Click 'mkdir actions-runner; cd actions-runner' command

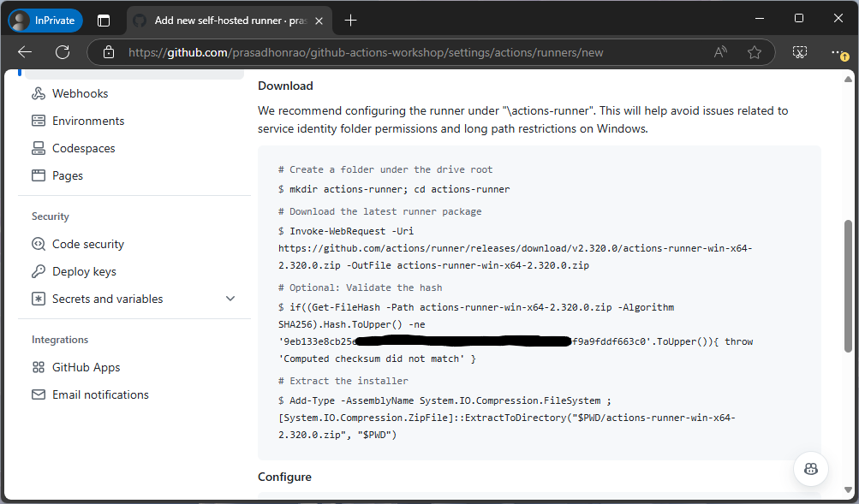pos(399,189)
